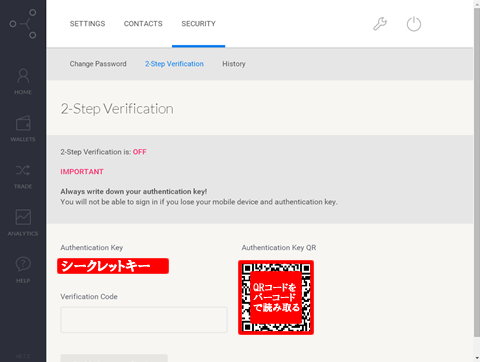
Task: Click the Authentication Key label
Action: click(92, 248)
